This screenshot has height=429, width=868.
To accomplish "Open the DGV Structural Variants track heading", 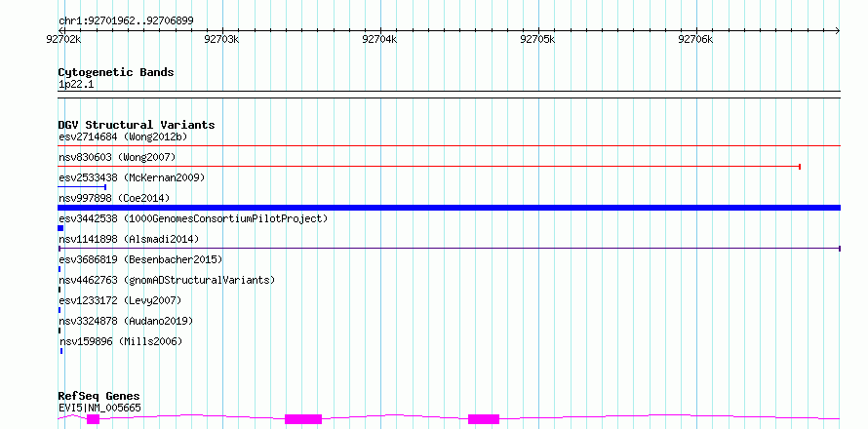I will (x=137, y=125).
